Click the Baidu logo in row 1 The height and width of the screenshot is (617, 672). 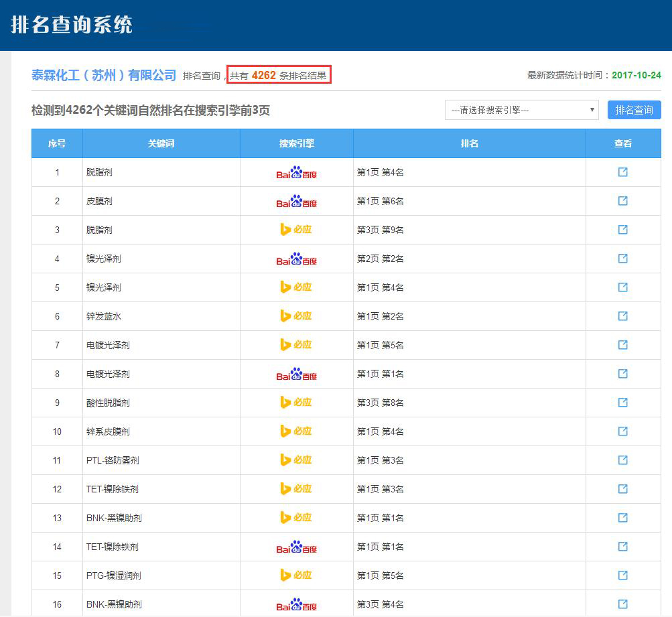pyautogui.click(x=296, y=173)
